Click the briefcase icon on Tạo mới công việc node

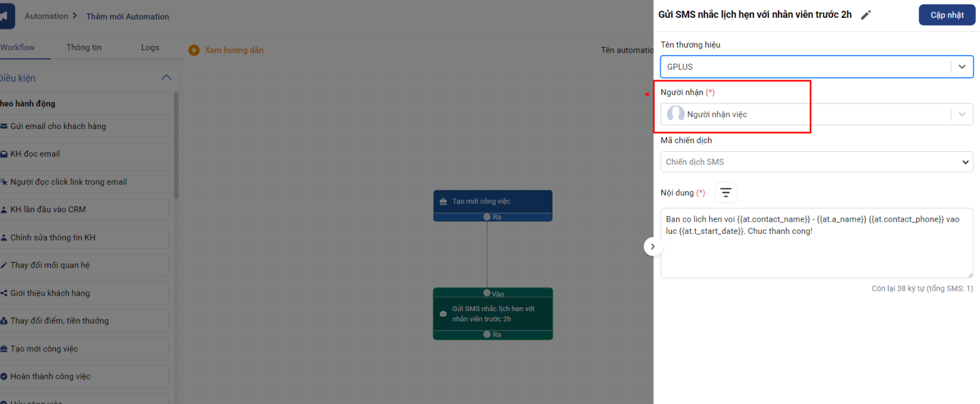pyautogui.click(x=443, y=201)
